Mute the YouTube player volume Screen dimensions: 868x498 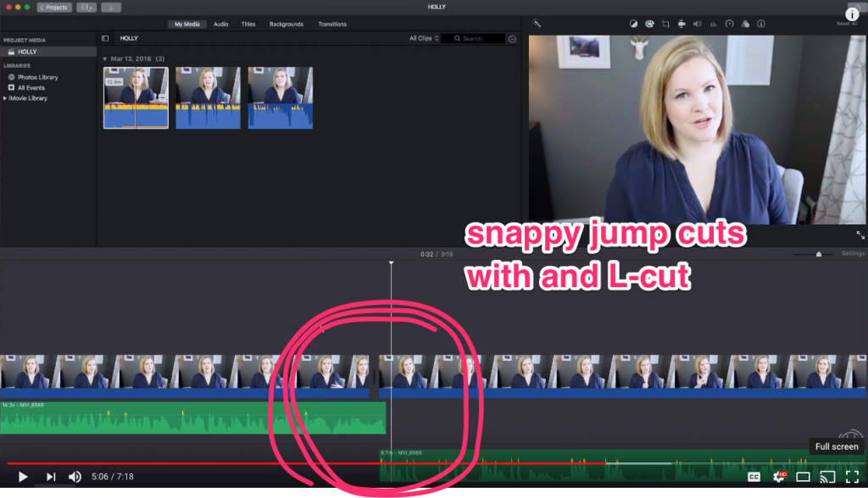75,476
